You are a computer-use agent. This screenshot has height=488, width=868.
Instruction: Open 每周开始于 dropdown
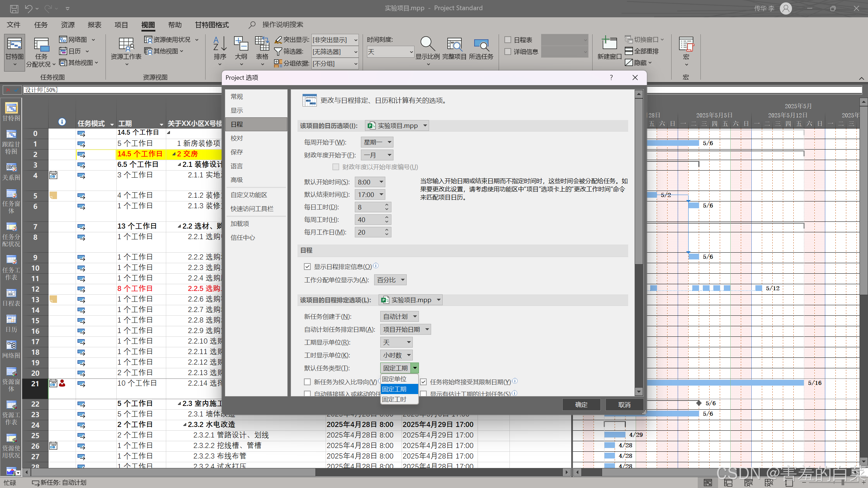[x=377, y=142]
